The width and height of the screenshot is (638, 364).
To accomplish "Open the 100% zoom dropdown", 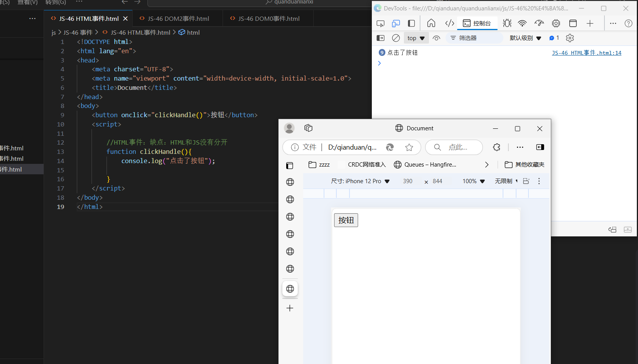I will 474,181.
